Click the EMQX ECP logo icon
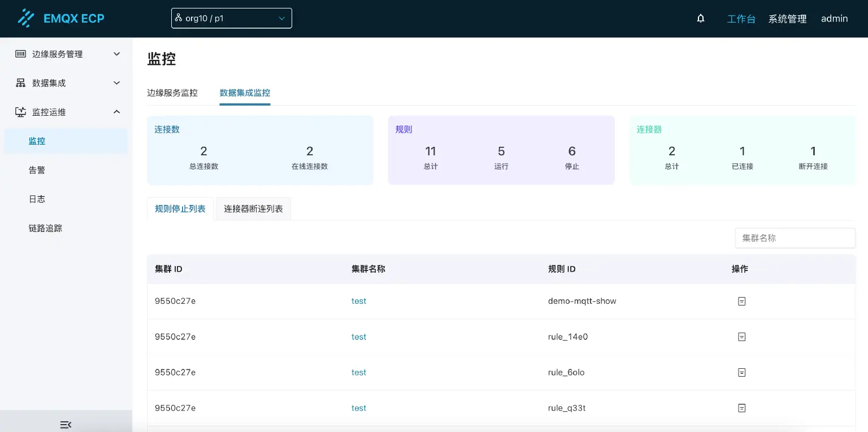This screenshot has height=432, width=868. (26, 18)
